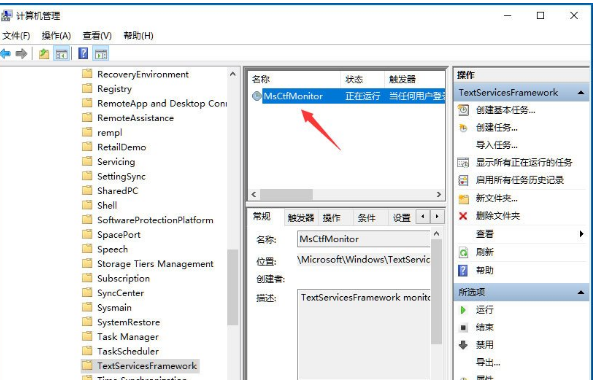Click the 禁用 action
Image resolution: width=593 pixels, height=380 pixels.
(484, 345)
